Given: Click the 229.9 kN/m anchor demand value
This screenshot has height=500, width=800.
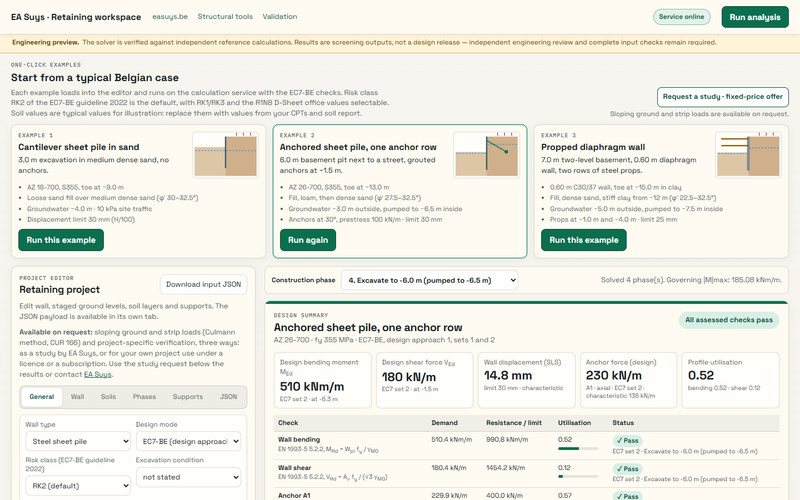Looking at the screenshot, I should tap(449, 495).
